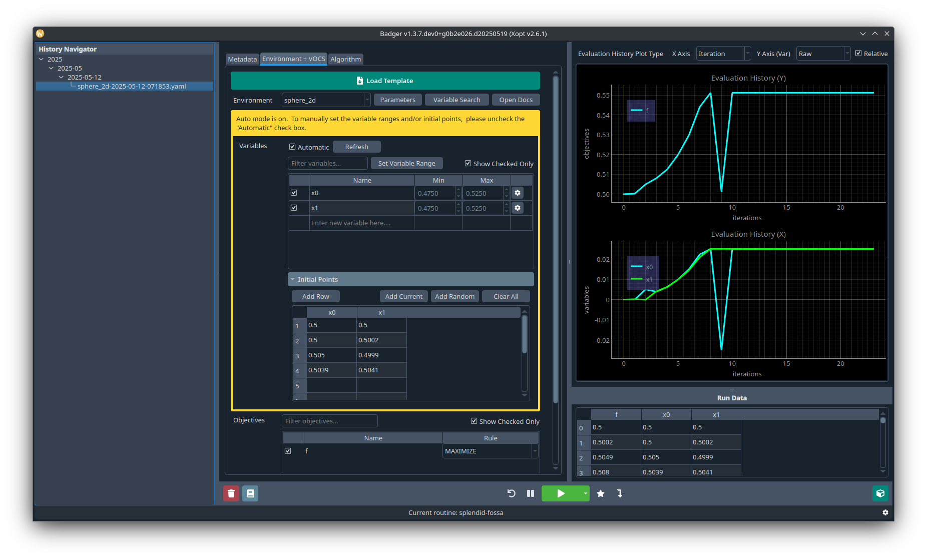Click the Variable Search button
Viewport: 927px width, 560px height.
[456, 100]
